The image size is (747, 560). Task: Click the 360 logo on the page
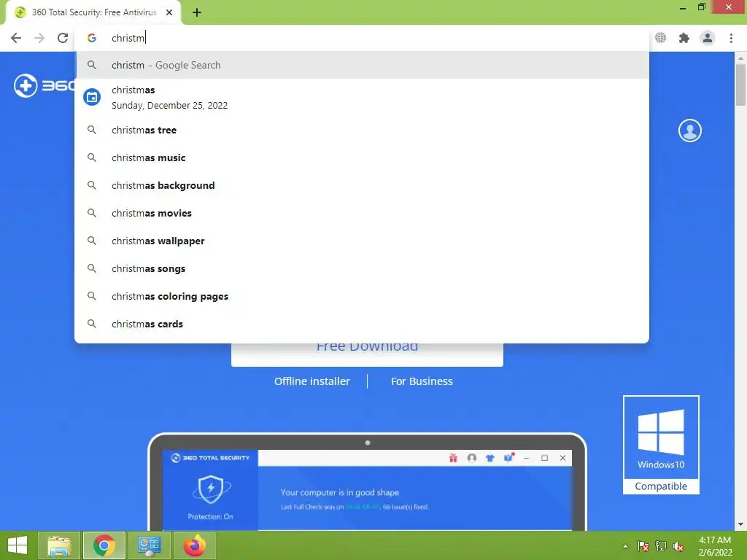pos(44,86)
